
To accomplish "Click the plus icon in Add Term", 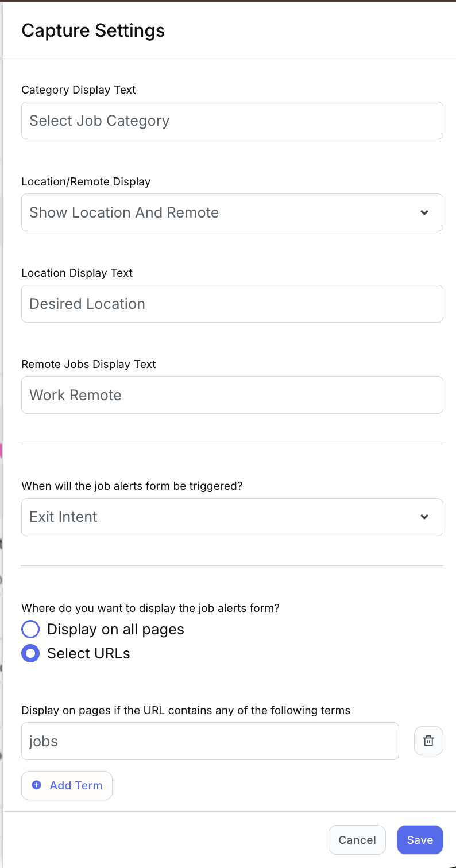I will coord(37,785).
